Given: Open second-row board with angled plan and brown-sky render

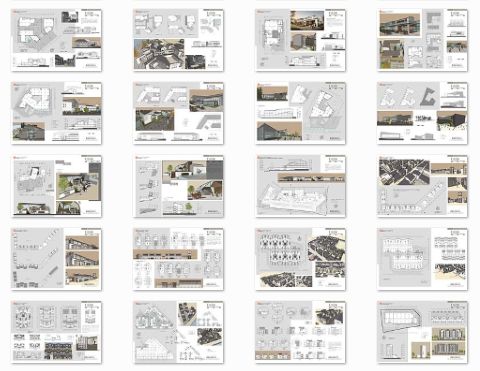Looking at the screenshot, I should [56, 113].
